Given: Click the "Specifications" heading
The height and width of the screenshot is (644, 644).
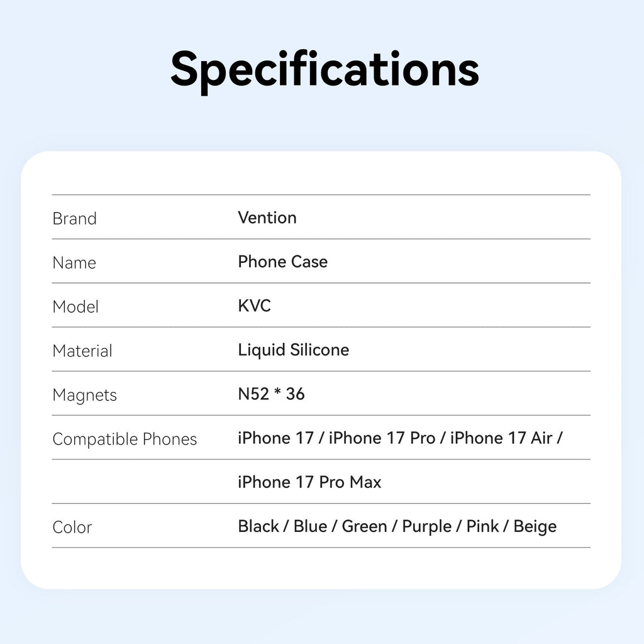Looking at the screenshot, I should [325, 69].
